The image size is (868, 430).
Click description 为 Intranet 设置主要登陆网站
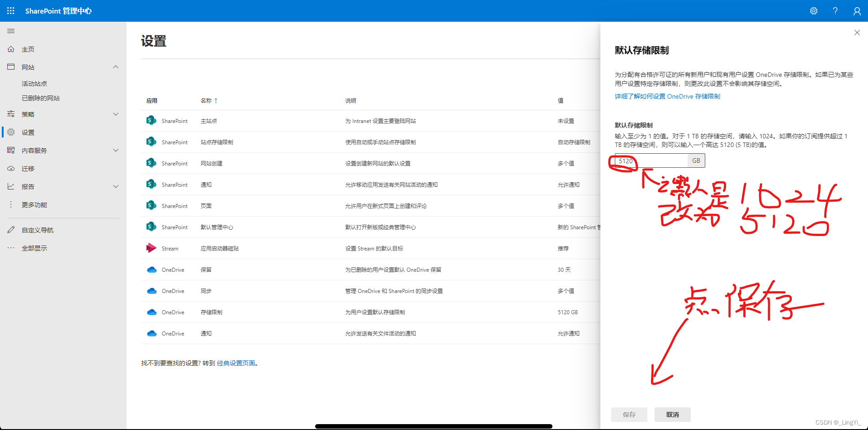point(381,121)
